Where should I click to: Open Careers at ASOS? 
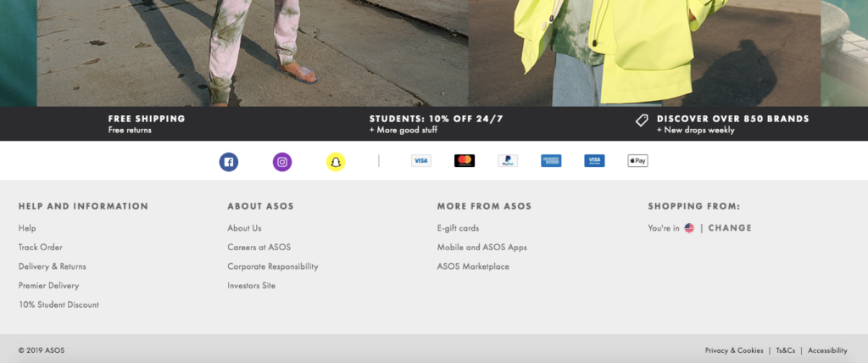(259, 247)
